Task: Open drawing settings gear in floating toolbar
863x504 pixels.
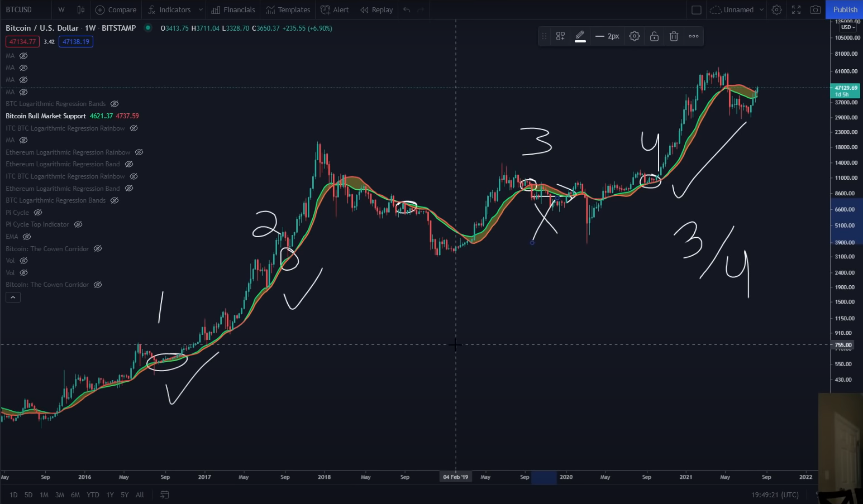Action: click(x=635, y=36)
